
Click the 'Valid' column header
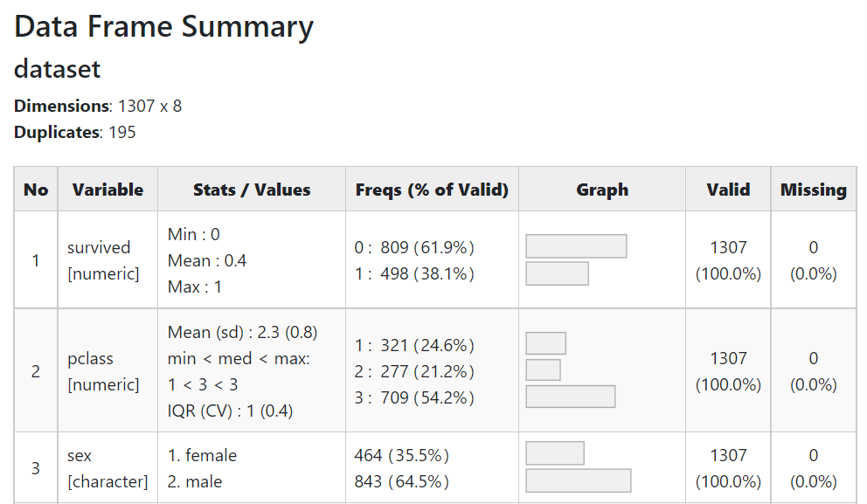point(728,190)
